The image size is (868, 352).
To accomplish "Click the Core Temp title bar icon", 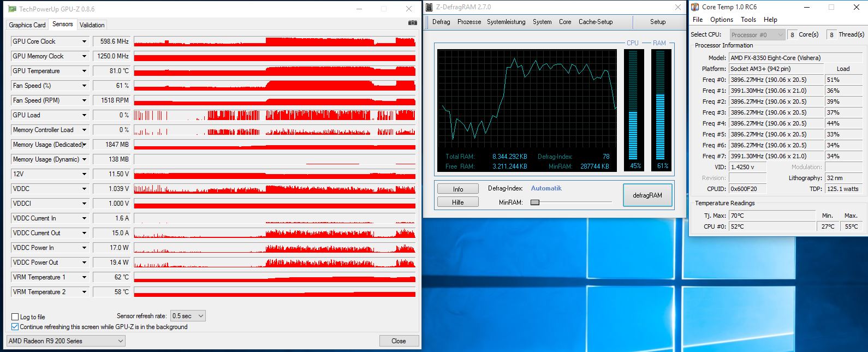I will (695, 7).
